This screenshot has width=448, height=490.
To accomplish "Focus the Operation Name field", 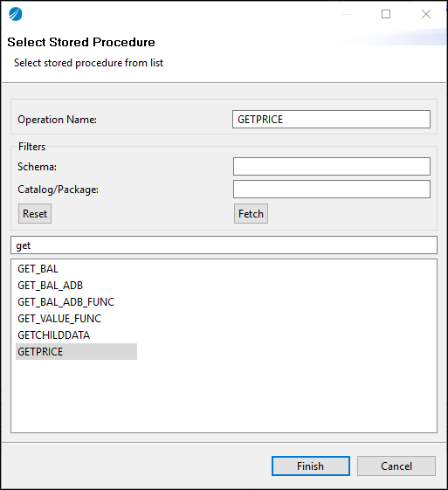I will coord(331,119).
